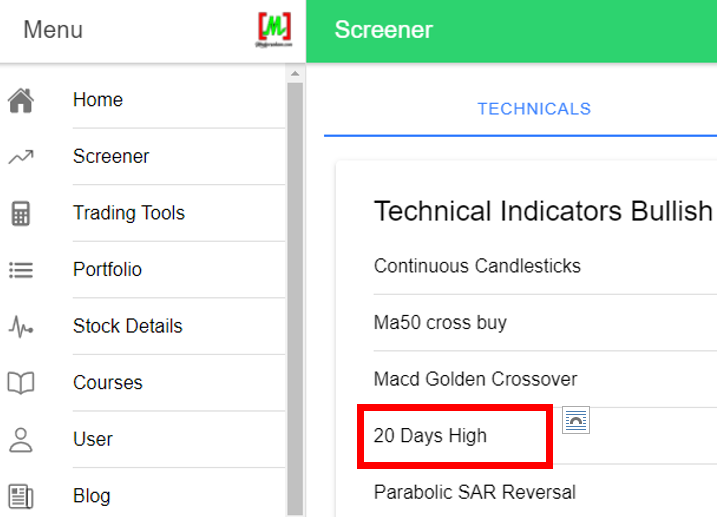Click the sidebar vertical scrollbar thumb
Image resolution: width=724 pixels, height=517 pixels.
(x=295, y=300)
